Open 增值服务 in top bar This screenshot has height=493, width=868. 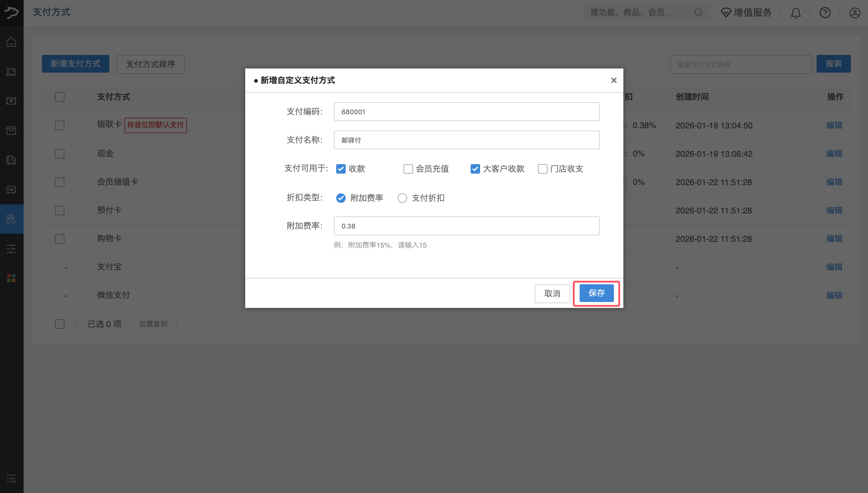(x=746, y=12)
